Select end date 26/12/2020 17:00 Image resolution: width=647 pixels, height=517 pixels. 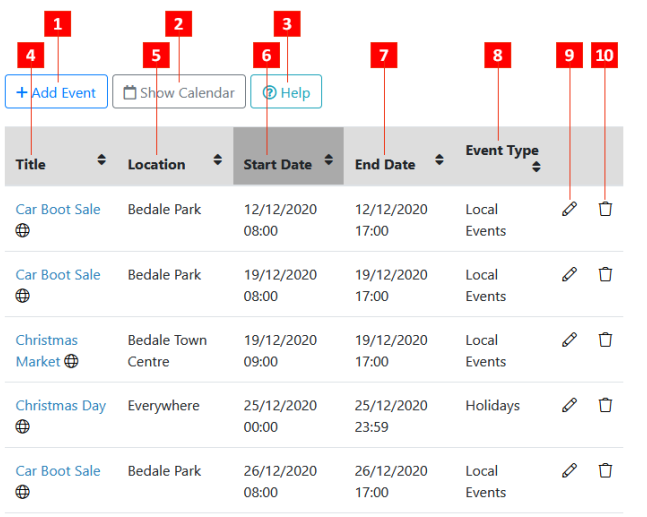(x=391, y=482)
